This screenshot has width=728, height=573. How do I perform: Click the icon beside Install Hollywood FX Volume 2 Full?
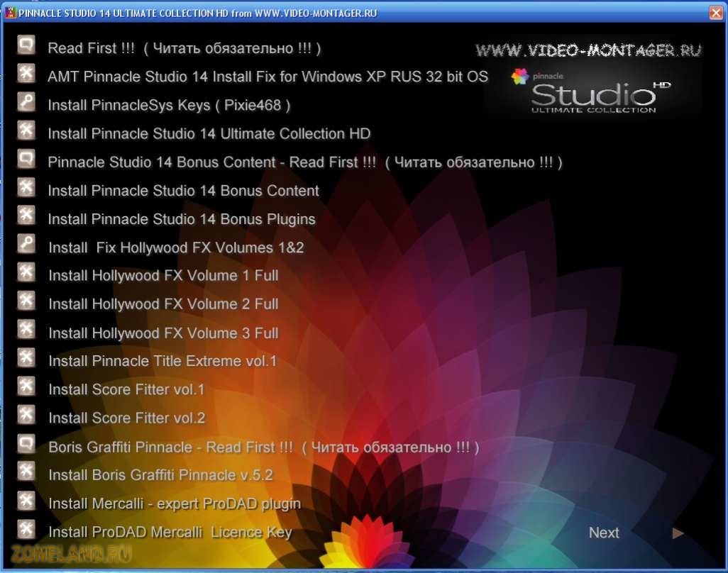pyautogui.click(x=26, y=301)
